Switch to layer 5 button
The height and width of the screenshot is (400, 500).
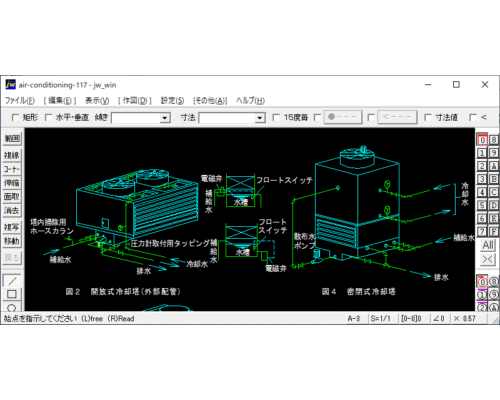[x=482, y=205]
